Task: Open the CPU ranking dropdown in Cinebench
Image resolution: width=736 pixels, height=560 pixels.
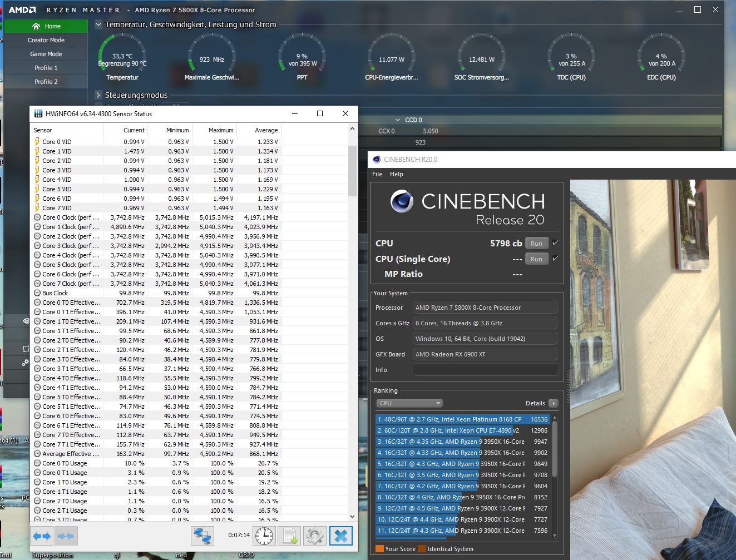Action: [x=409, y=403]
